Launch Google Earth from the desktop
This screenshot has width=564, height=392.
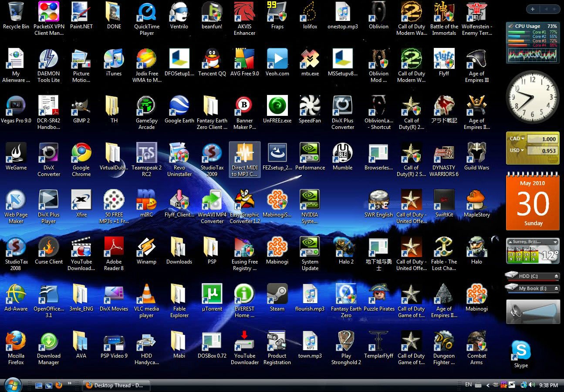(179, 110)
